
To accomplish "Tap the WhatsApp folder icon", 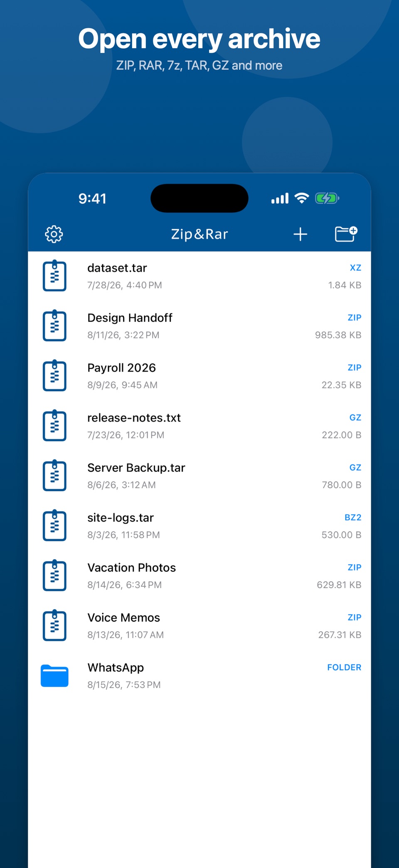I will (x=54, y=676).
